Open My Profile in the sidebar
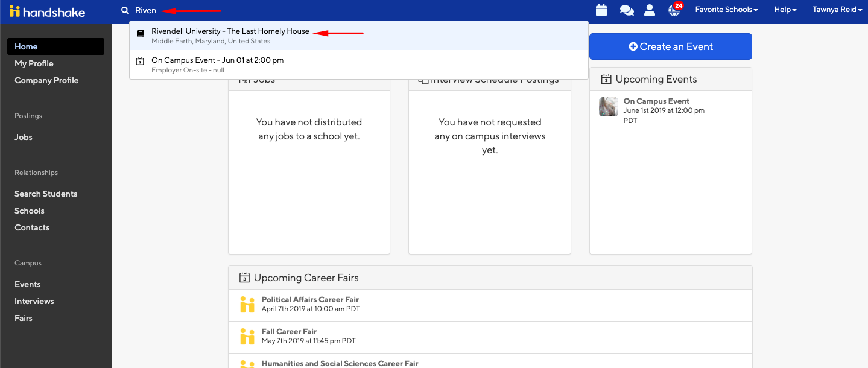 tap(34, 63)
